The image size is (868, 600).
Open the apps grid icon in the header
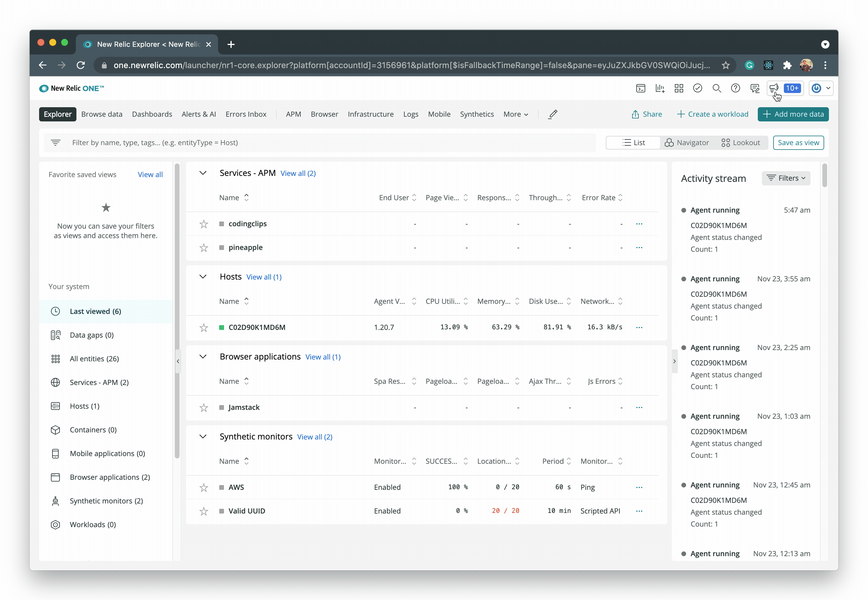pos(679,88)
